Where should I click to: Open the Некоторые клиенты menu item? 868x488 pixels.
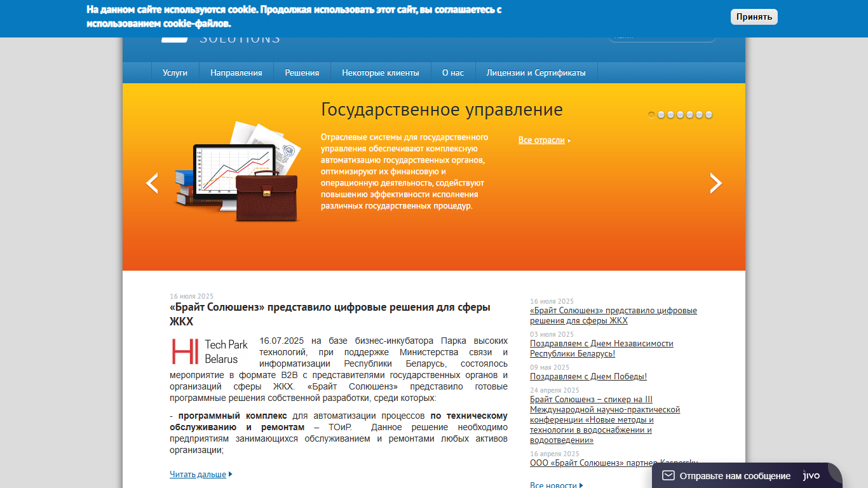coord(381,72)
